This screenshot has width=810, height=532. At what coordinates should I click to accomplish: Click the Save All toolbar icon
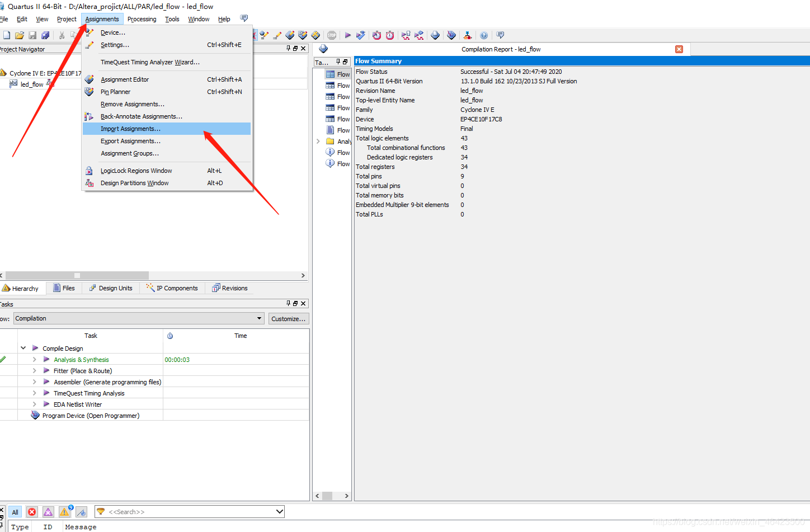pos(45,35)
